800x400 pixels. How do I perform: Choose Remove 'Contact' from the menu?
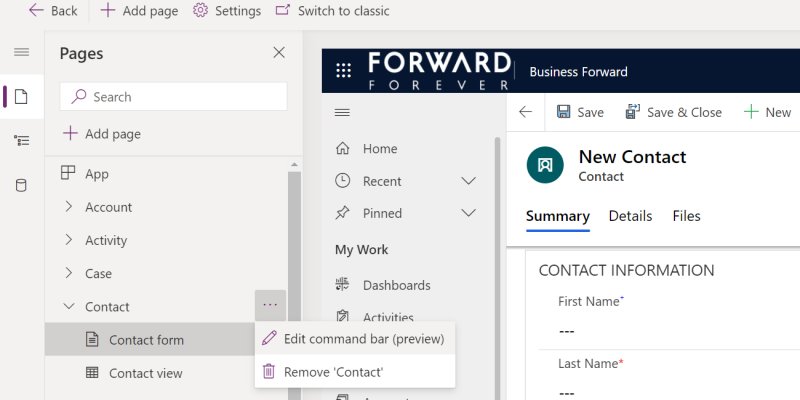(x=355, y=371)
